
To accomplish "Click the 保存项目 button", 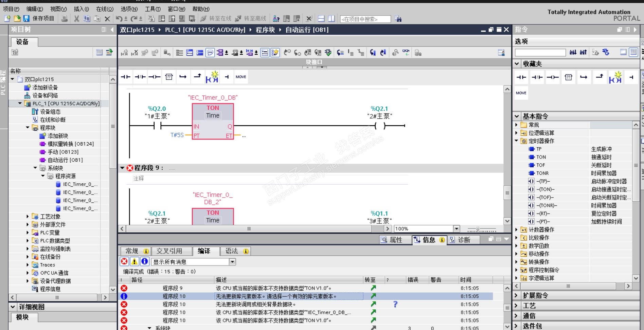I will [x=39, y=19].
